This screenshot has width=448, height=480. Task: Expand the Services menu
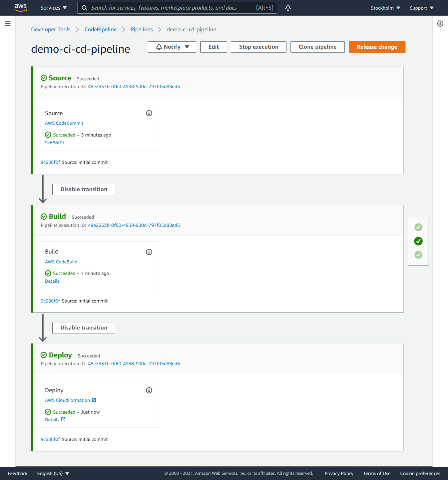(x=53, y=8)
